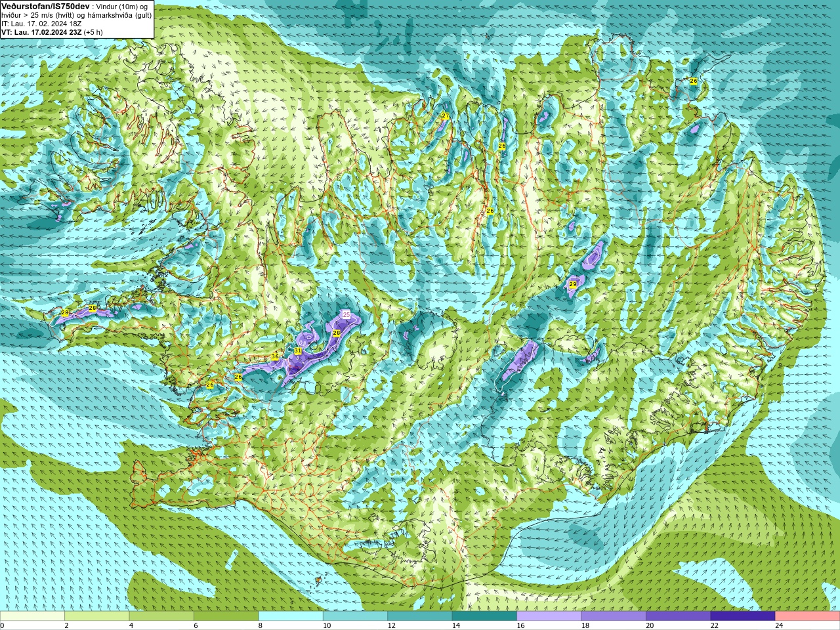Click the yellow 28 label beside white 25 box
The image size is (840, 630).
point(337,333)
